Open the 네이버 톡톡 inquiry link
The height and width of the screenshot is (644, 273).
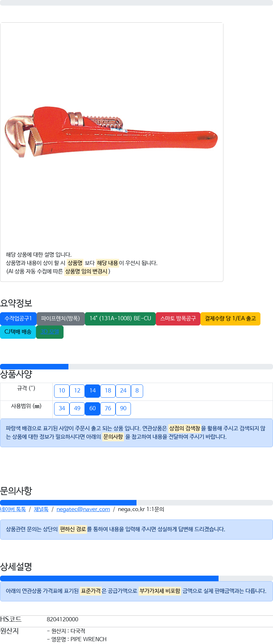pyautogui.click(x=13, y=509)
